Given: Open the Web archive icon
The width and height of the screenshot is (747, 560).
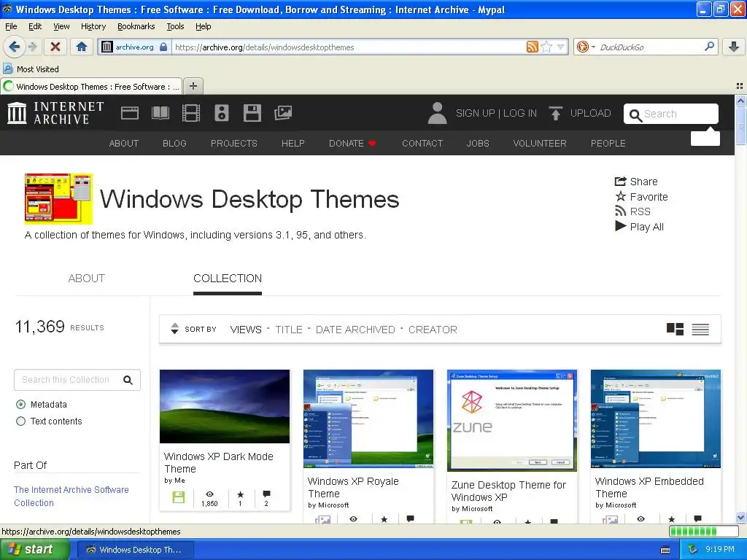Looking at the screenshot, I should click(130, 113).
